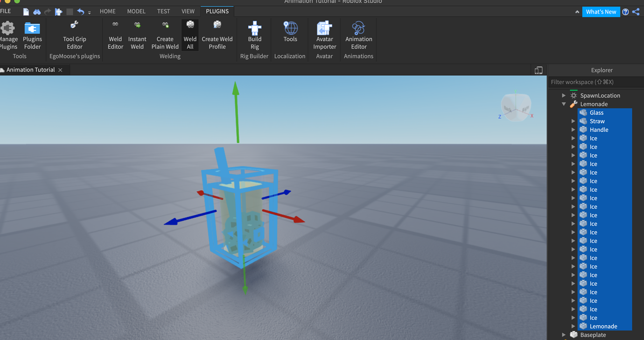Select Create Plain Weld
The height and width of the screenshot is (340, 644).
pos(165,35)
